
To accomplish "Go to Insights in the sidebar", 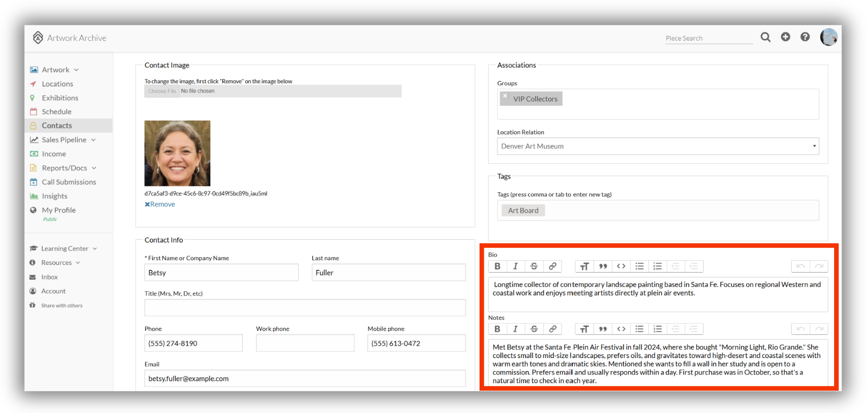I will pos(54,196).
